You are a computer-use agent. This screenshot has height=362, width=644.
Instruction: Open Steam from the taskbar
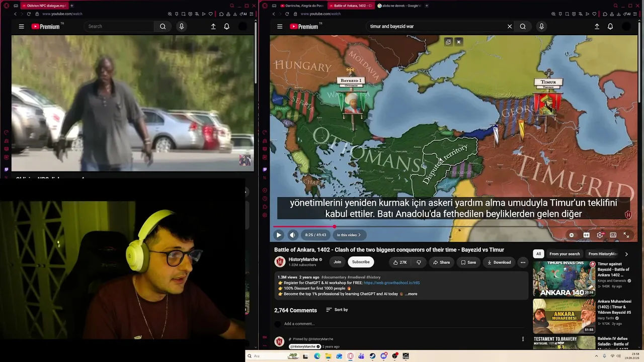(x=372, y=356)
